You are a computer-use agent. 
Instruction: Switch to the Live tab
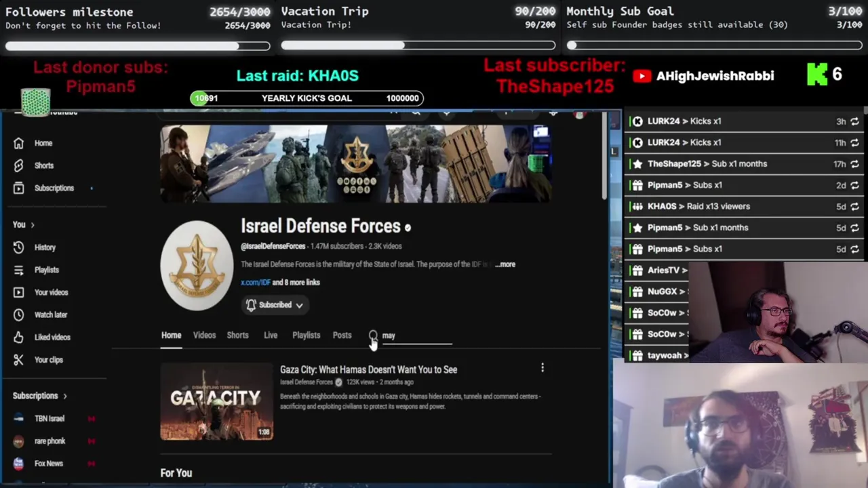coord(271,335)
